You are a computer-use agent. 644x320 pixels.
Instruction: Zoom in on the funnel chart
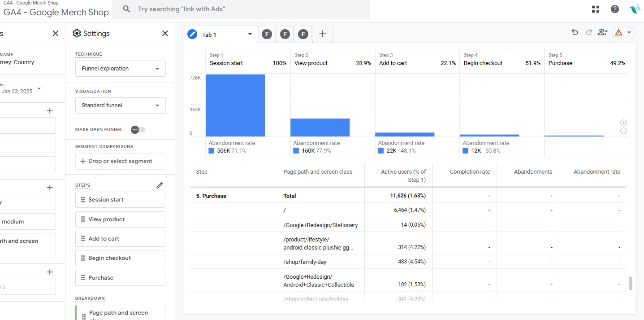pyautogui.click(x=623, y=123)
